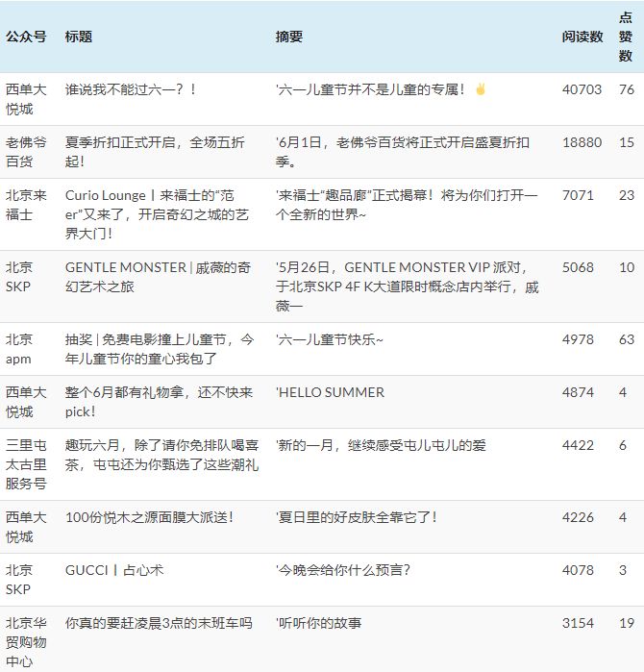Select like count 23
This screenshot has height=672, width=644.
click(627, 195)
